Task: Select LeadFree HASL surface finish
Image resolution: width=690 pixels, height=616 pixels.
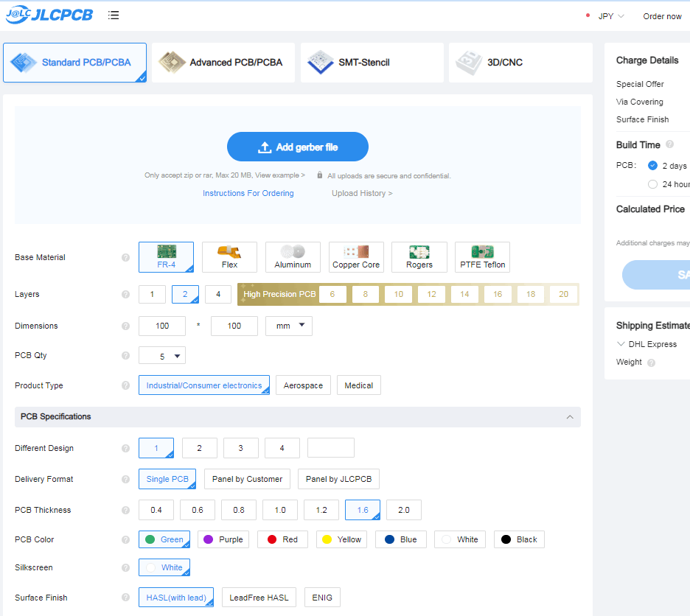Action: (259, 598)
